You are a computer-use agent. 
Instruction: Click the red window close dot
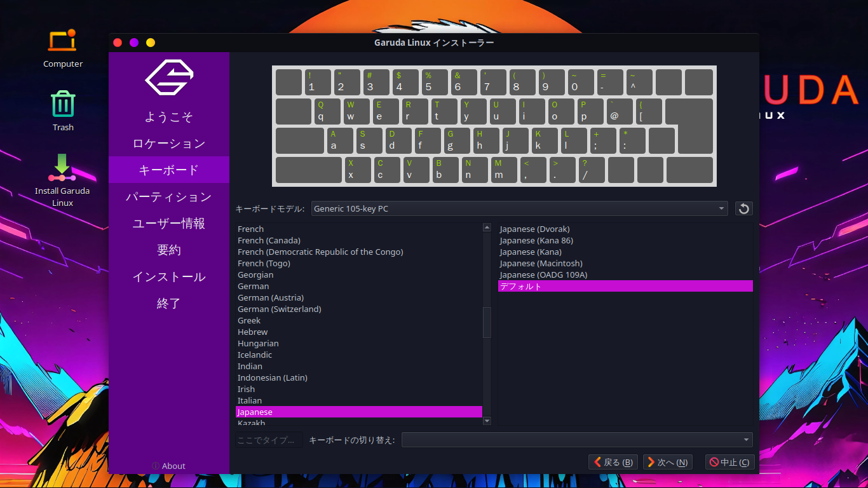pos(118,43)
